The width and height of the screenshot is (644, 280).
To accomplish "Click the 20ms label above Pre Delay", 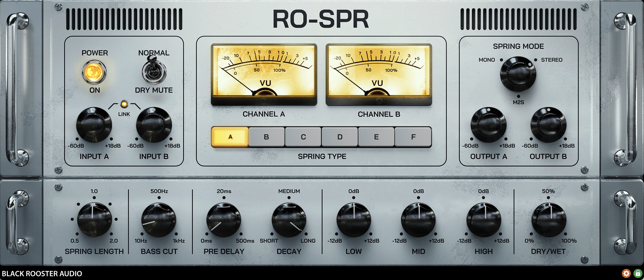I will coord(224,191).
